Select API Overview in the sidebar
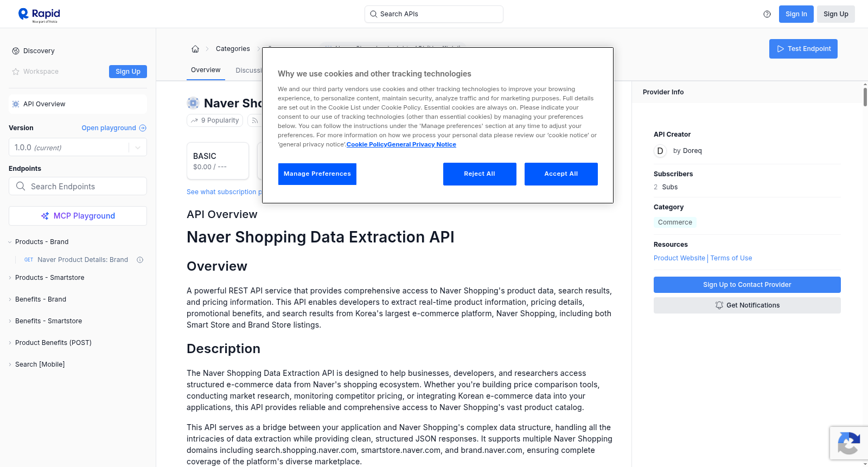This screenshot has width=868, height=467. point(78,104)
